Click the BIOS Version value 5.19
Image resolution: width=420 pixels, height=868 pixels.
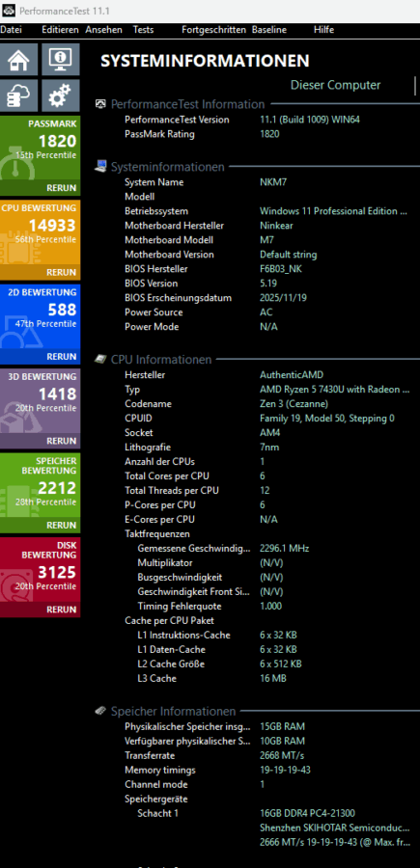[x=268, y=284]
